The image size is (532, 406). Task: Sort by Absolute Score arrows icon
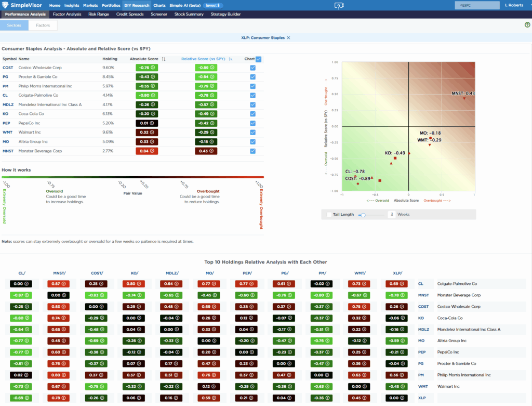pos(164,59)
